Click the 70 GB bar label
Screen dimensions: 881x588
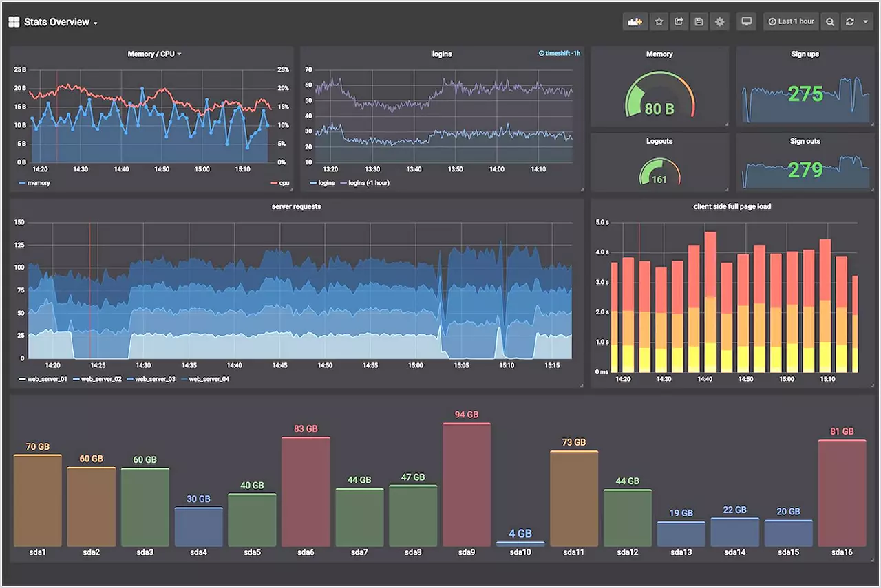pyautogui.click(x=37, y=446)
